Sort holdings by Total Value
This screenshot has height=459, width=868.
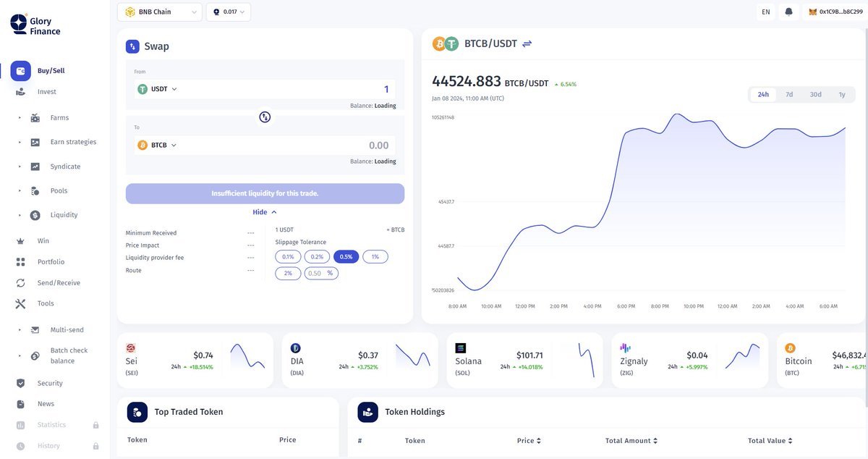click(772, 441)
